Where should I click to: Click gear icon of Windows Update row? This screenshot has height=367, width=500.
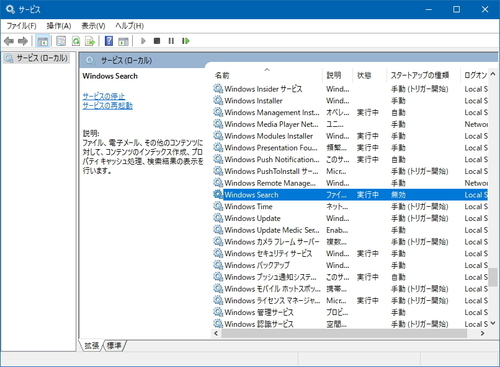click(218, 218)
